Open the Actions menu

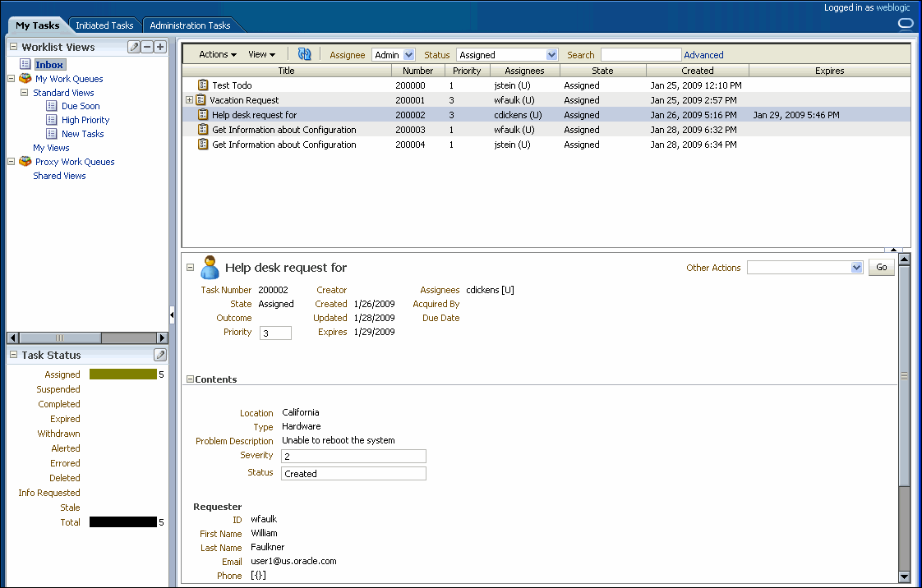pyautogui.click(x=215, y=54)
